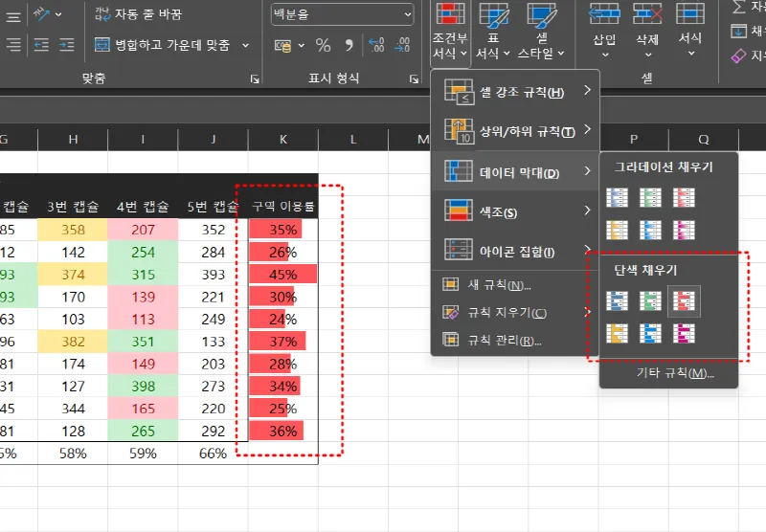This screenshot has width=766, height=532.
Task: Open the 표시 형식 number format dialog launcher
Action: [x=414, y=78]
